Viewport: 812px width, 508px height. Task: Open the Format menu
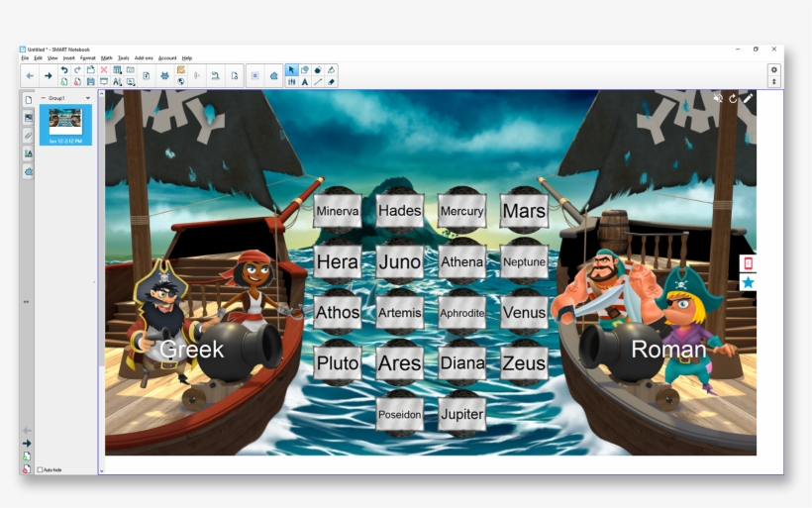[x=87, y=58]
